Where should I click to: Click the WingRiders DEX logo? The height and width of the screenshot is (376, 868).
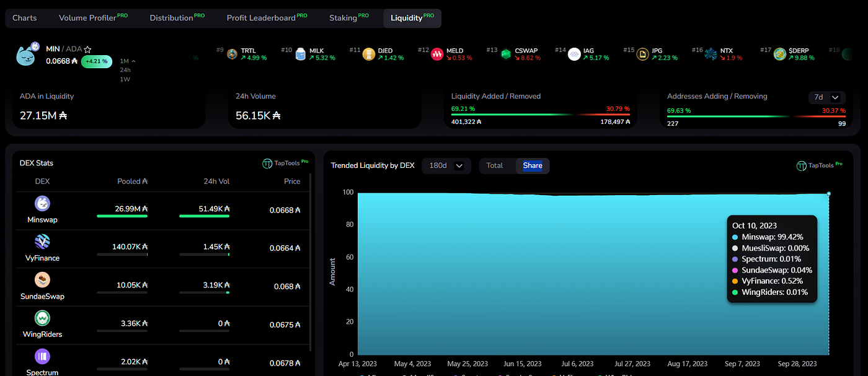[x=43, y=318]
